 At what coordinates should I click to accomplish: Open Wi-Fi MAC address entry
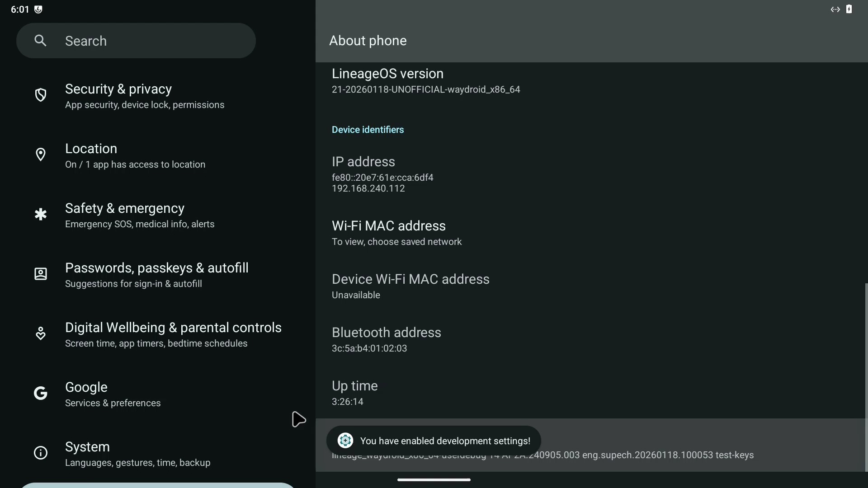tap(396, 233)
